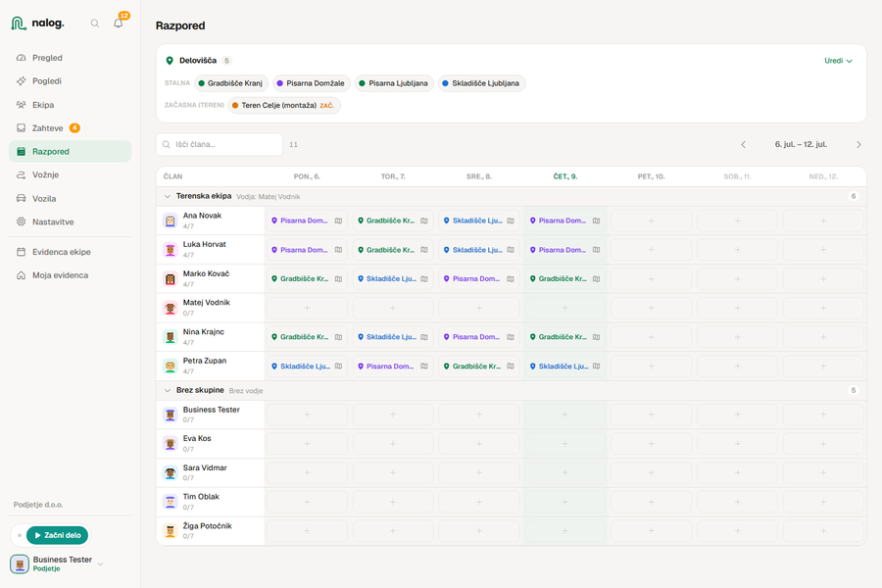Screen dimensions: 882x588
Task: Select the Teren Celje (montaža) site chip
Action: coord(284,105)
